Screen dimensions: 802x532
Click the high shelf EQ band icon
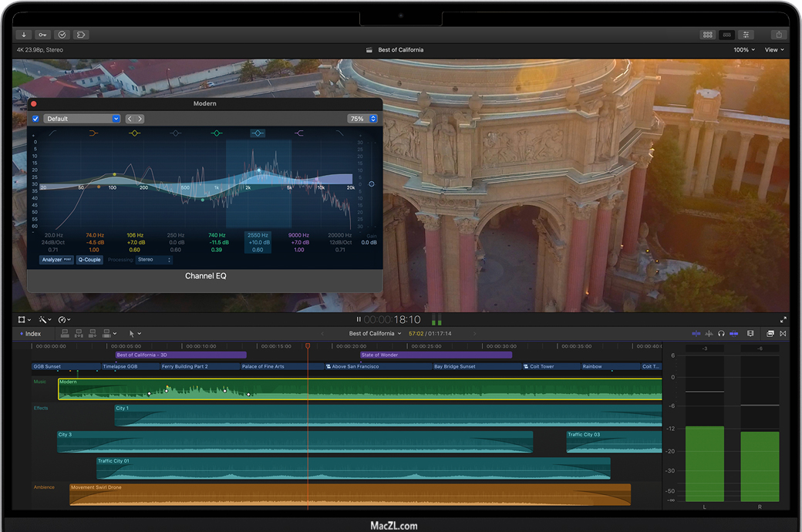click(x=298, y=133)
